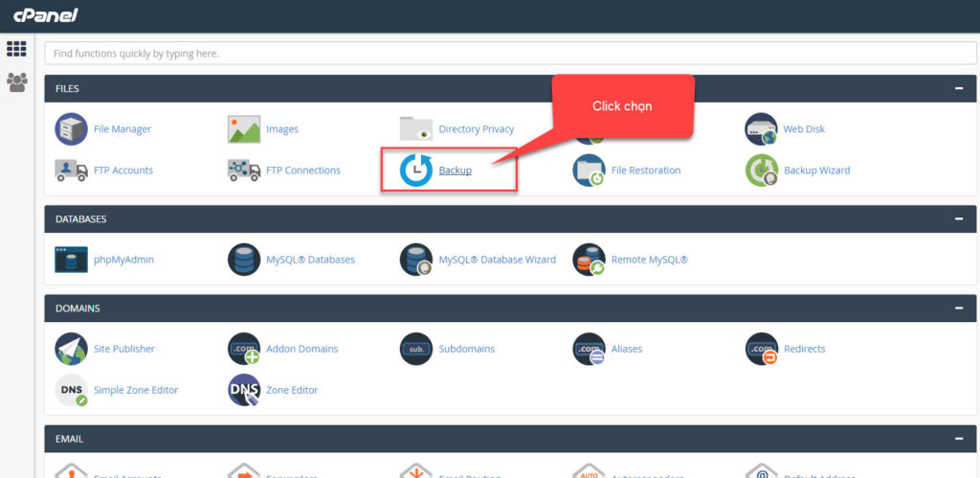Focus the Find functions search field
The height and width of the screenshot is (478, 980).
coord(511,54)
